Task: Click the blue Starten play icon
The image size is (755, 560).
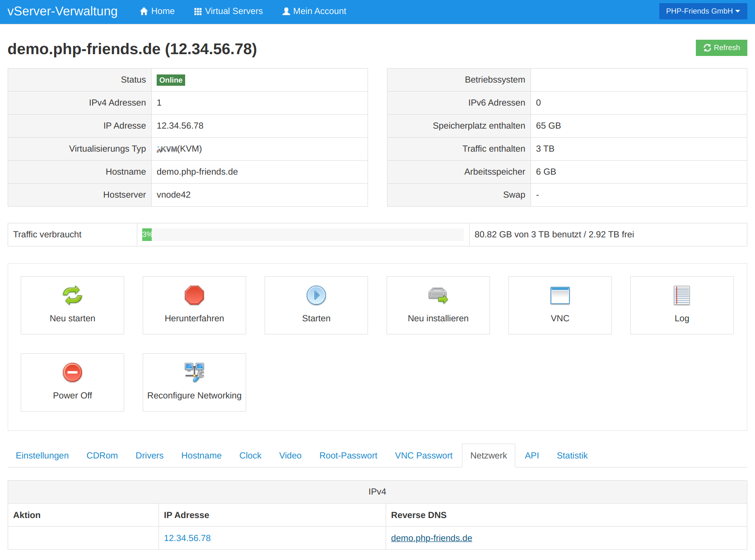Action: point(316,296)
